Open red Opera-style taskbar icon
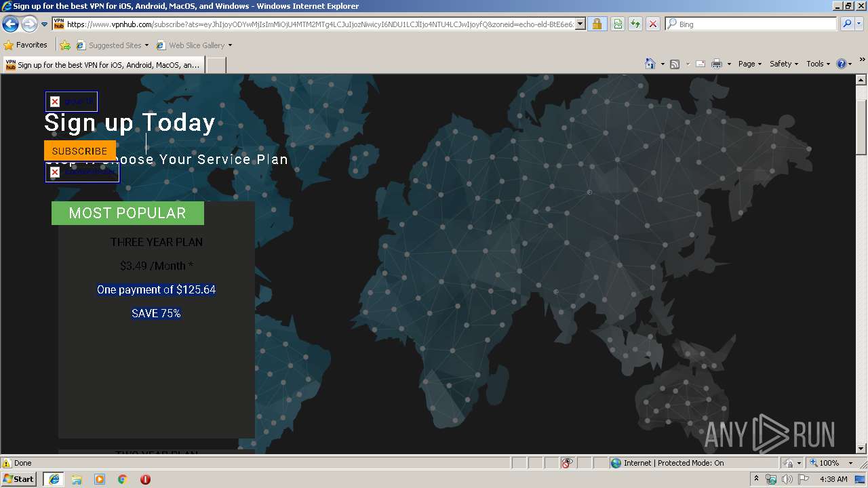The image size is (868, 488). (145, 479)
